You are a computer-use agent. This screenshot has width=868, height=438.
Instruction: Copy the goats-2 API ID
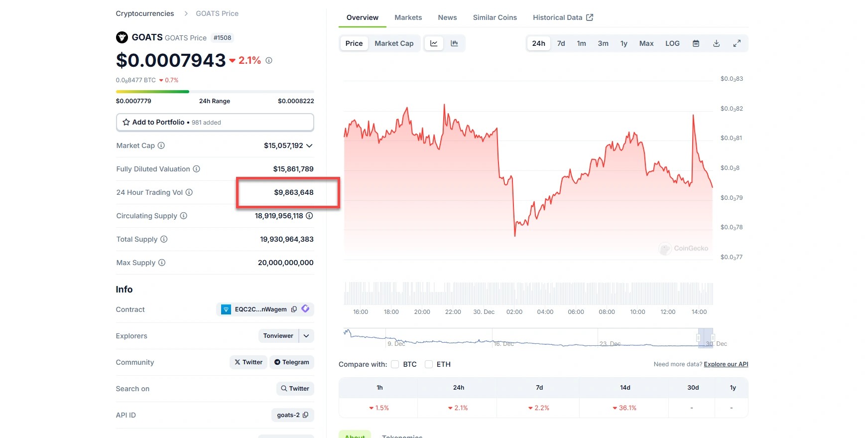(x=305, y=415)
